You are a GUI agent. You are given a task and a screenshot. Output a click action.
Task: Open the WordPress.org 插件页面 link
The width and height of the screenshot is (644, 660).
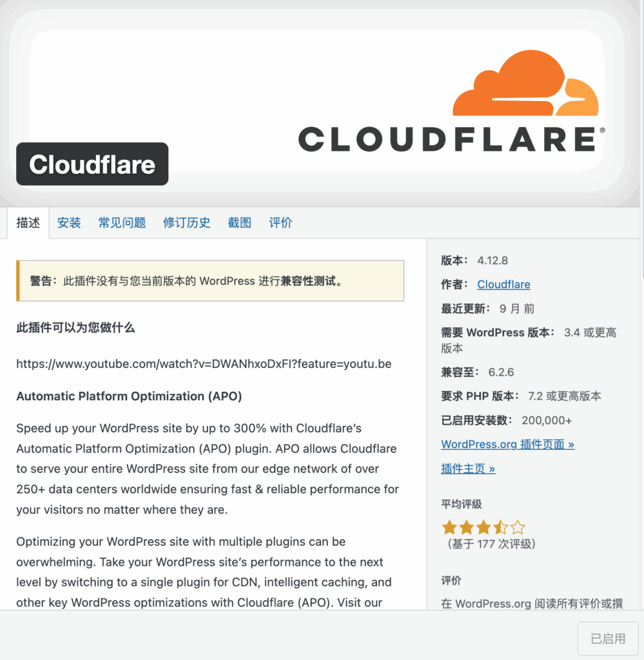(x=507, y=445)
